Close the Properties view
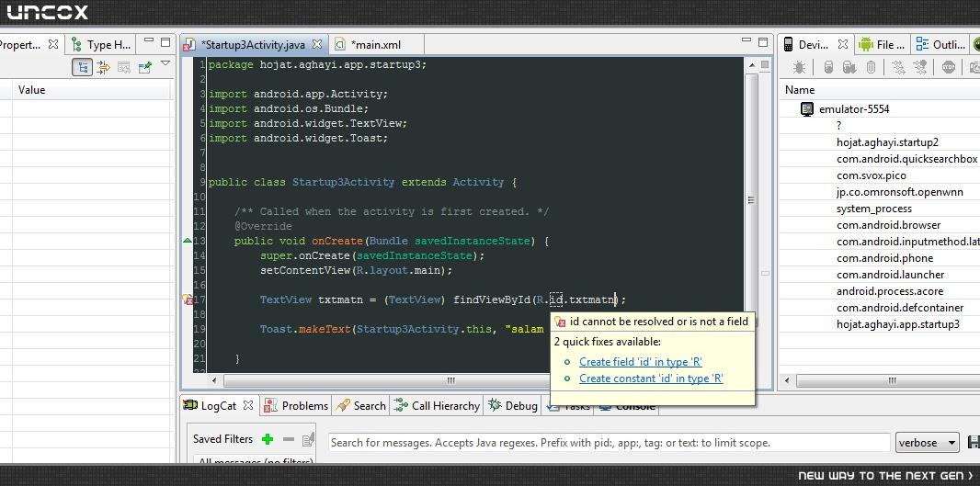The image size is (980, 486). pos(53,44)
